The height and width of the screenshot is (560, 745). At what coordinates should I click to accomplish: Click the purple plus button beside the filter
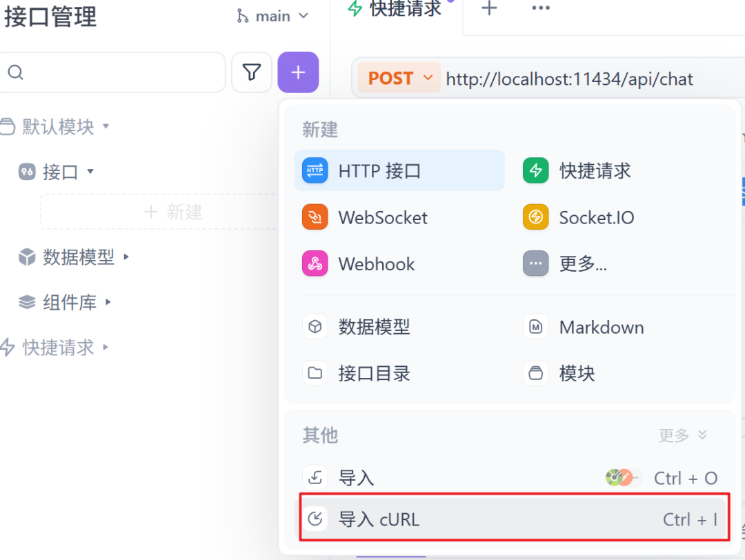tap(298, 72)
